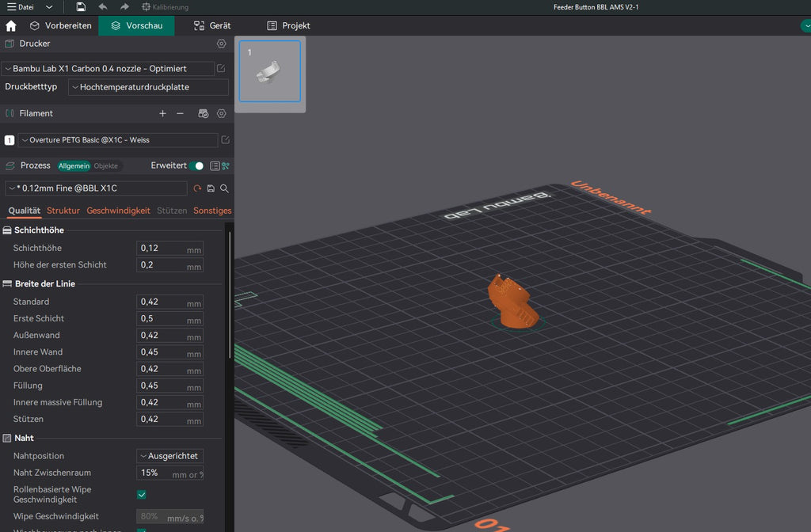
Task: Search process settings magnifier icon
Action: (224, 188)
